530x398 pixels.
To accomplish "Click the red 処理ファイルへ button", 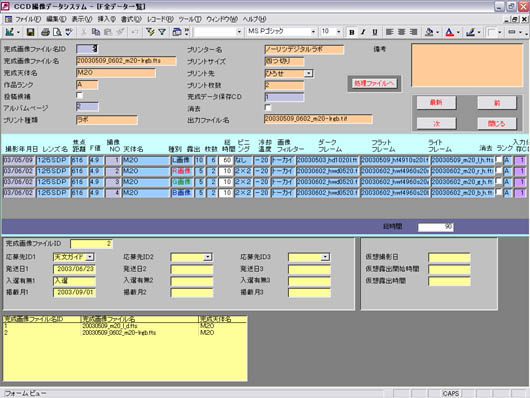I will [374, 84].
